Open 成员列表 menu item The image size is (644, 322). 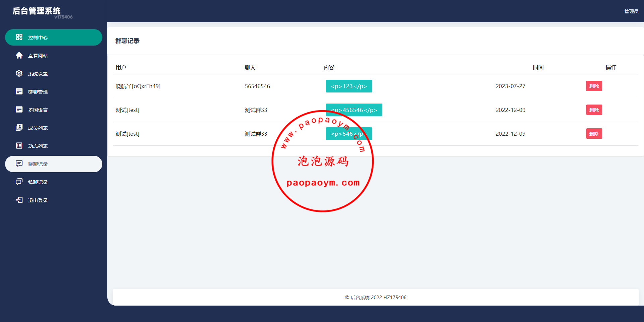coord(38,128)
